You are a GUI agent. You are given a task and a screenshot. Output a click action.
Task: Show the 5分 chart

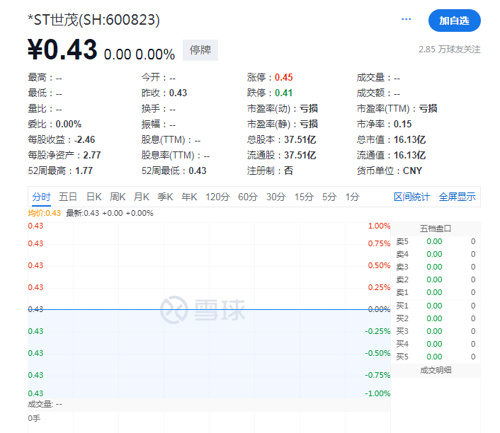click(329, 197)
